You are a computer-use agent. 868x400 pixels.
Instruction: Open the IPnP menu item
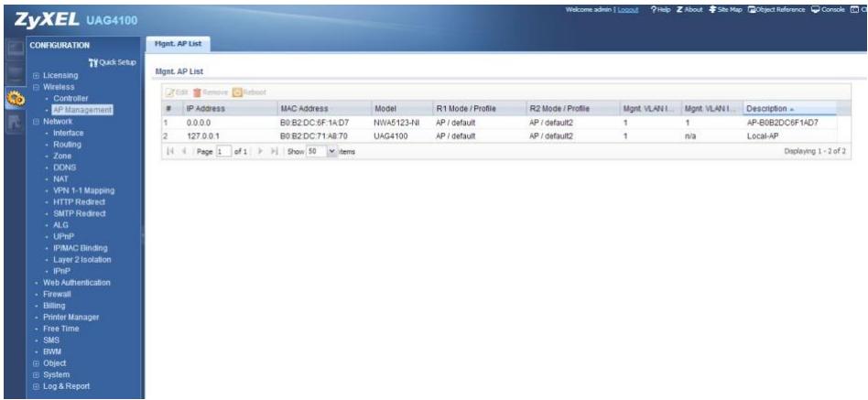click(61, 271)
